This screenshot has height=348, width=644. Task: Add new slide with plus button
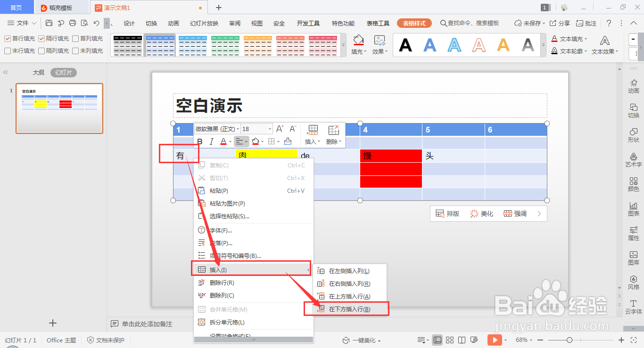(53, 323)
